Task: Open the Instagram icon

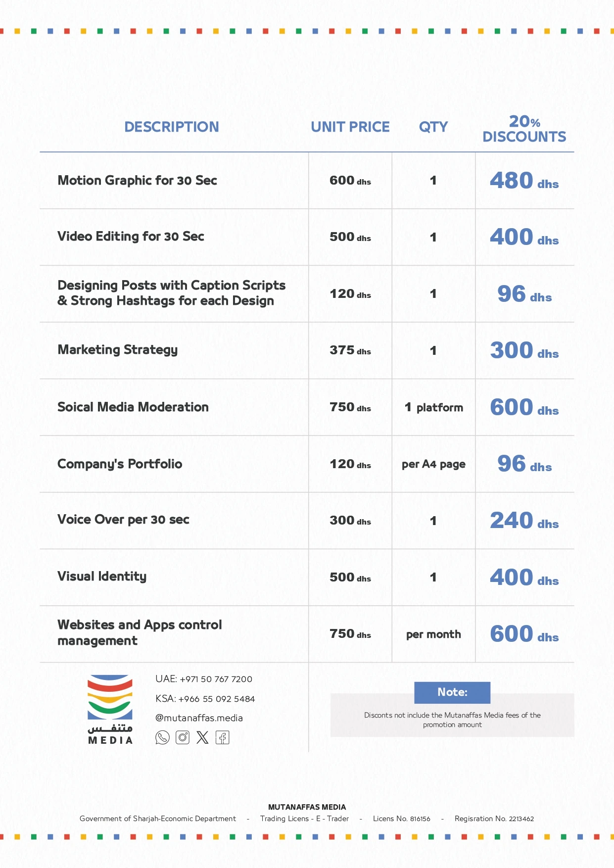Action: click(x=183, y=737)
